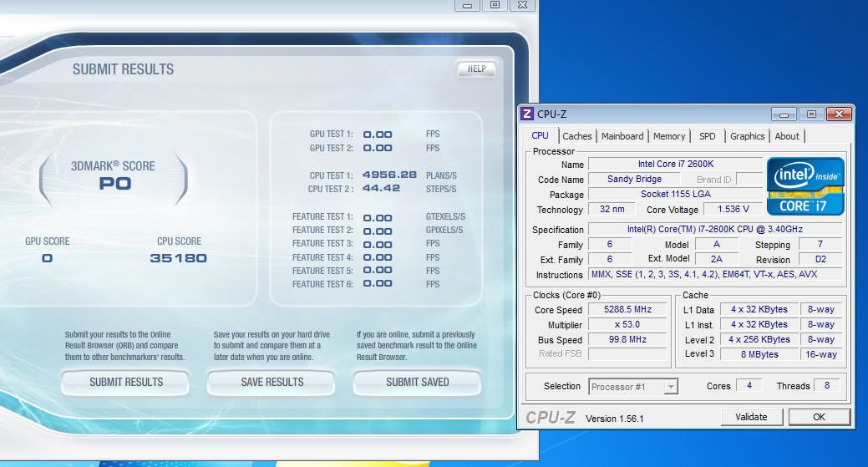
Task: Click the Code Name field 'Sandy Bridge'
Action: coord(634,180)
